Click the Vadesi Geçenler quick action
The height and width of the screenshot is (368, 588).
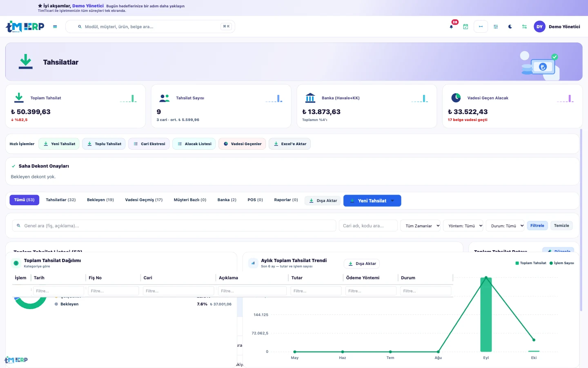pos(242,144)
